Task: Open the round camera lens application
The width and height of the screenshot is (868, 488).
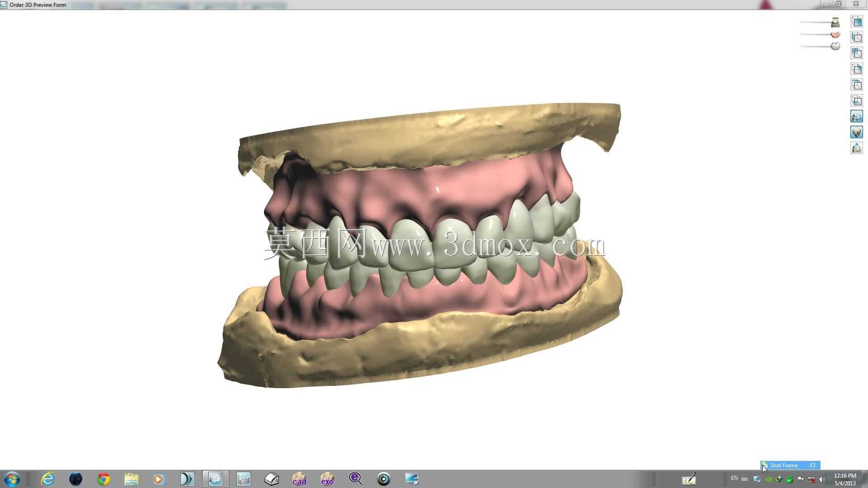Action: click(383, 479)
